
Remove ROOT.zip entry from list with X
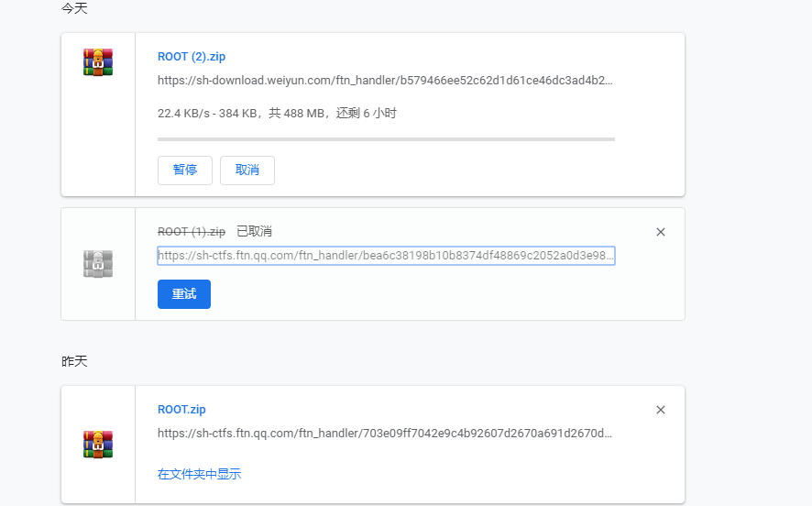click(660, 410)
